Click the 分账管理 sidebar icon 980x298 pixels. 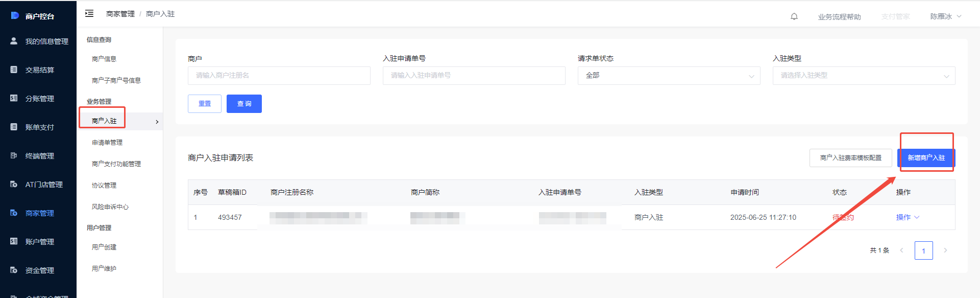pos(14,98)
